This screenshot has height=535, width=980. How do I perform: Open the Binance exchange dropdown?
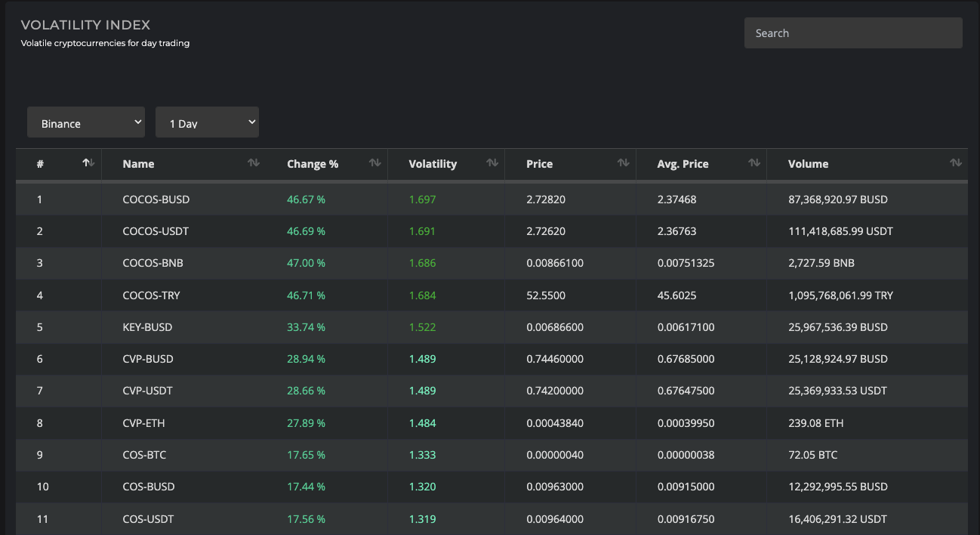[86, 122]
